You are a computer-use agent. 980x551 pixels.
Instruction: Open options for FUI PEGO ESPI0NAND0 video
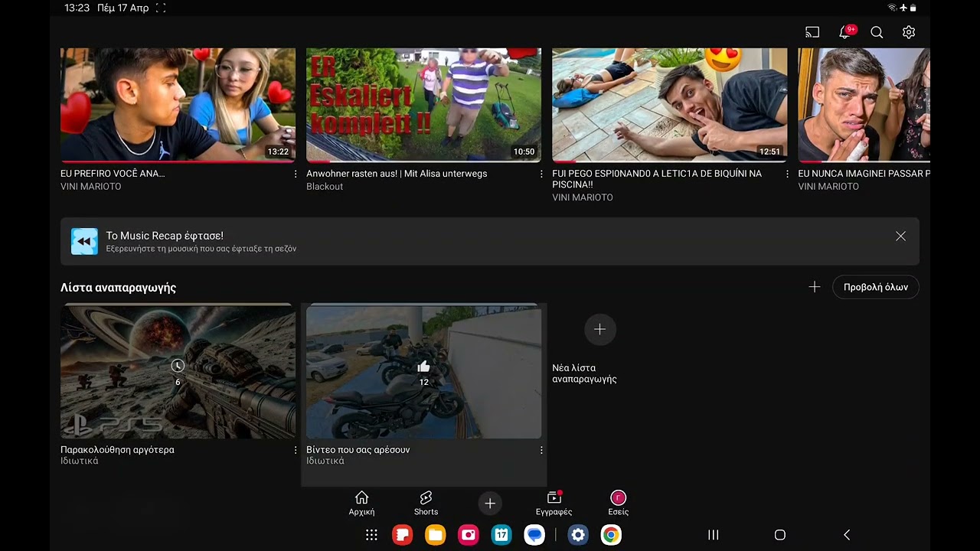coord(787,174)
